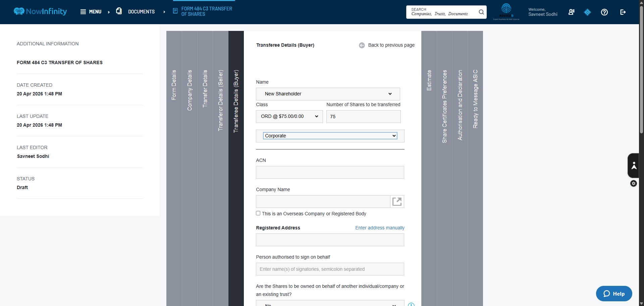Click the blue diamond icon in header
The width and height of the screenshot is (644, 306).
click(587, 12)
